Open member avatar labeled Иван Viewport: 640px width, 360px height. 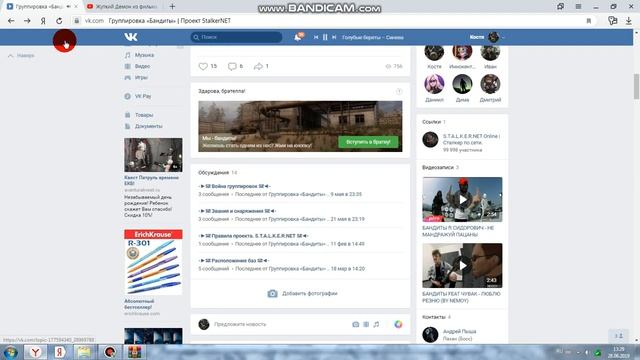[x=490, y=53]
